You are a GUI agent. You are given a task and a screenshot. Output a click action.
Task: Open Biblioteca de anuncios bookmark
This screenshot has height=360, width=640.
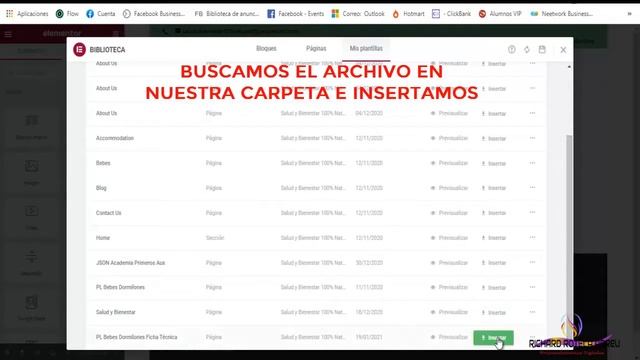[x=227, y=14]
